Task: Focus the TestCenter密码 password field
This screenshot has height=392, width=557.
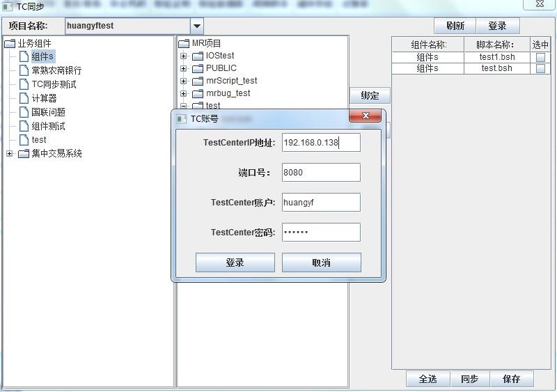Action: (x=321, y=232)
